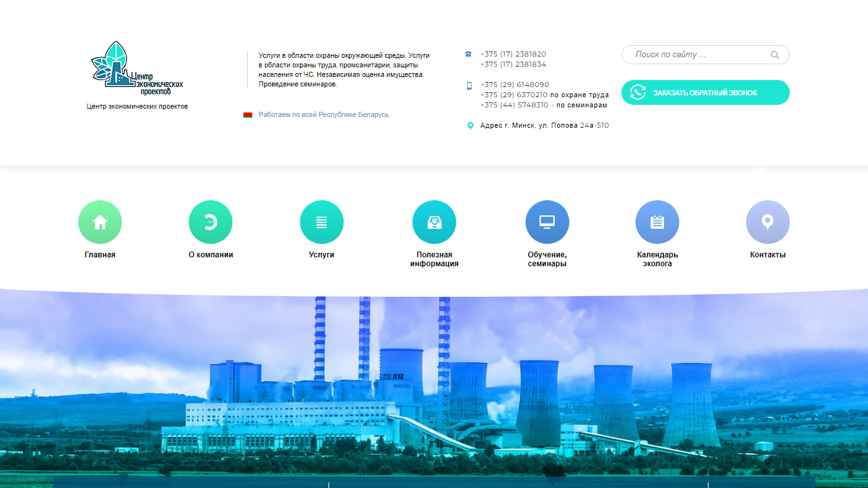Open the Календарь эколога notepad icon
The width and height of the screenshot is (868, 488).
(x=657, y=222)
